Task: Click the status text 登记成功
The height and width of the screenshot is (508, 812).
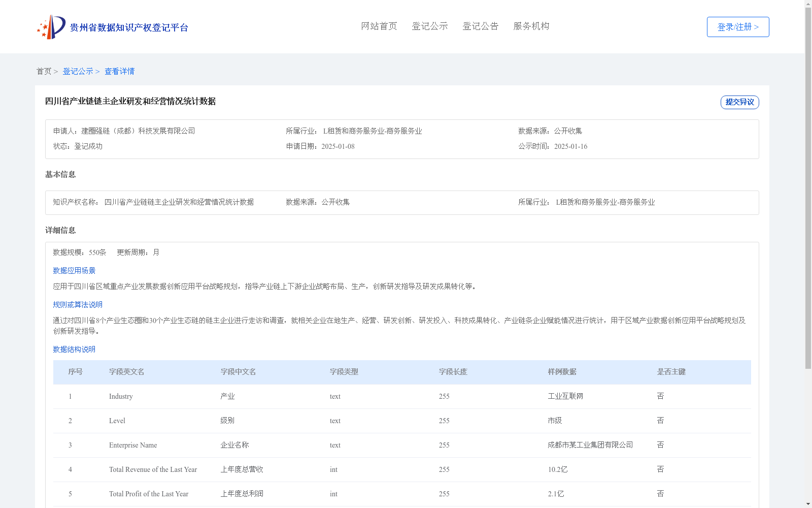Action: [88, 146]
